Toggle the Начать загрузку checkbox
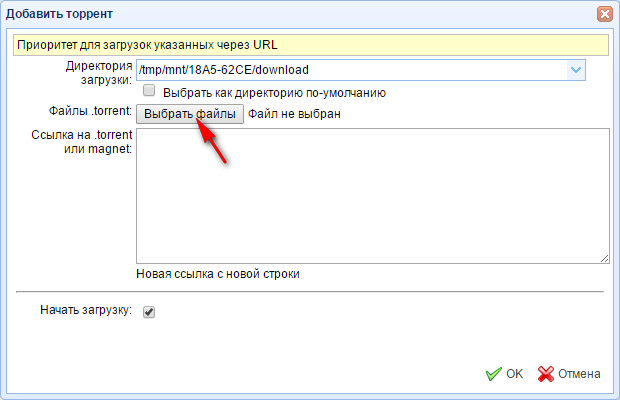This screenshot has width=620, height=400. pos(149,312)
